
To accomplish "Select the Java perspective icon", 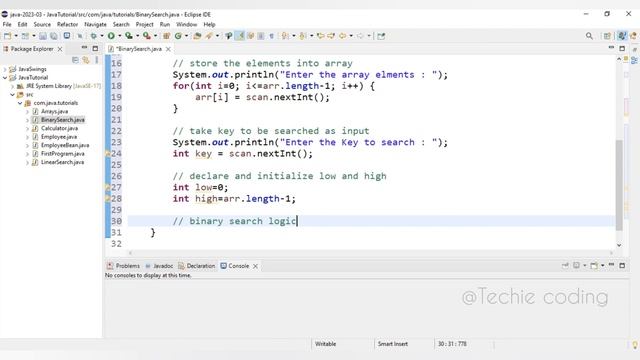I will (x=622, y=36).
